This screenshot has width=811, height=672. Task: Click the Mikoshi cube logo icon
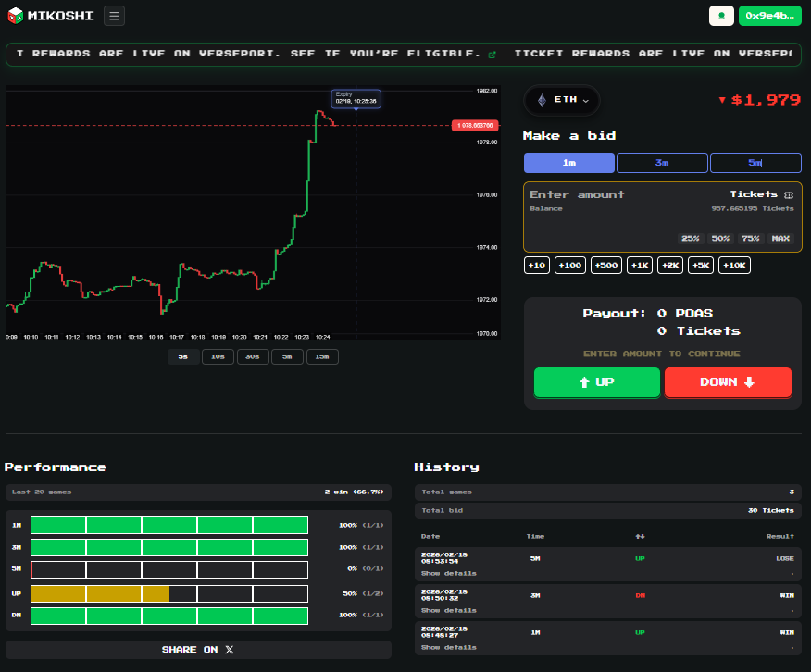pos(16,16)
